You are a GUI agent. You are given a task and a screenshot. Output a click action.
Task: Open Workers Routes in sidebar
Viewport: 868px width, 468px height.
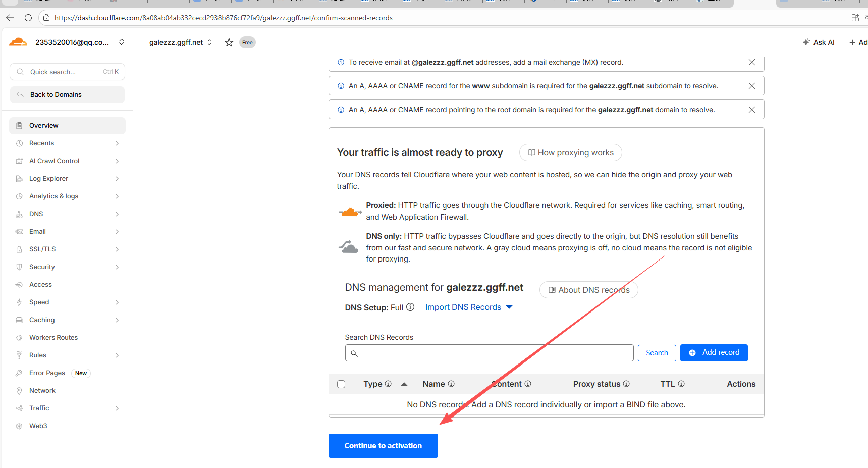(53, 338)
